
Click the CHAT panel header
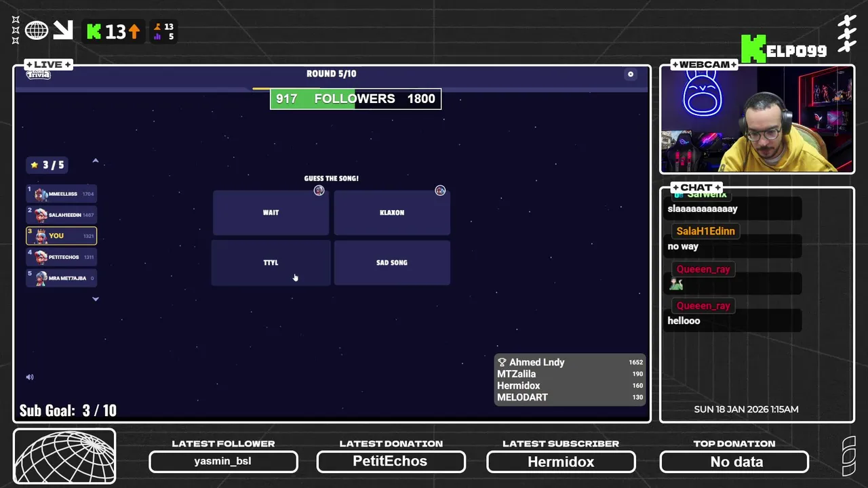pos(696,187)
